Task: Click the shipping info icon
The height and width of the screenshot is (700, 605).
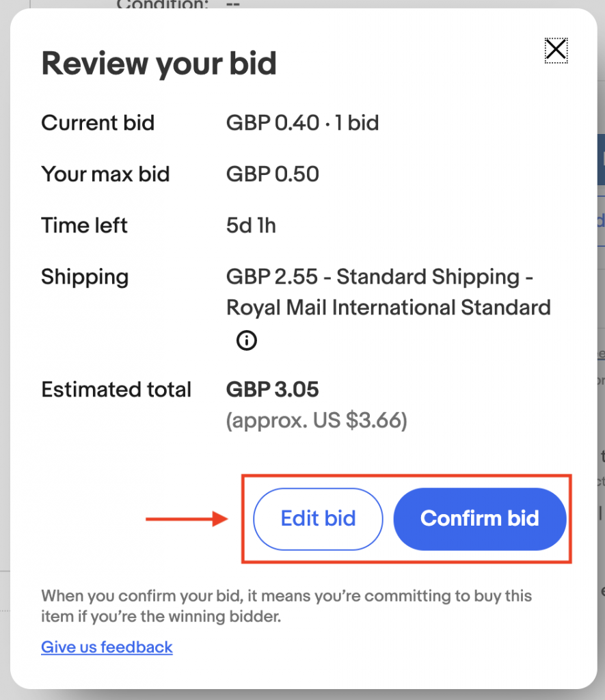Action: [246, 340]
